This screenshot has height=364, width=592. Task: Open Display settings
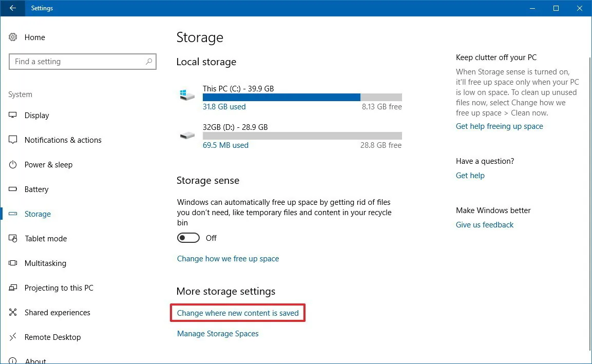(36, 115)
